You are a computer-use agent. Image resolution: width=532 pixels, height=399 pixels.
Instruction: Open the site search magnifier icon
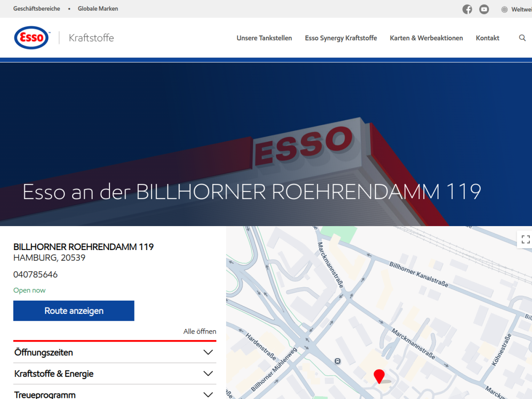point(522,38)
